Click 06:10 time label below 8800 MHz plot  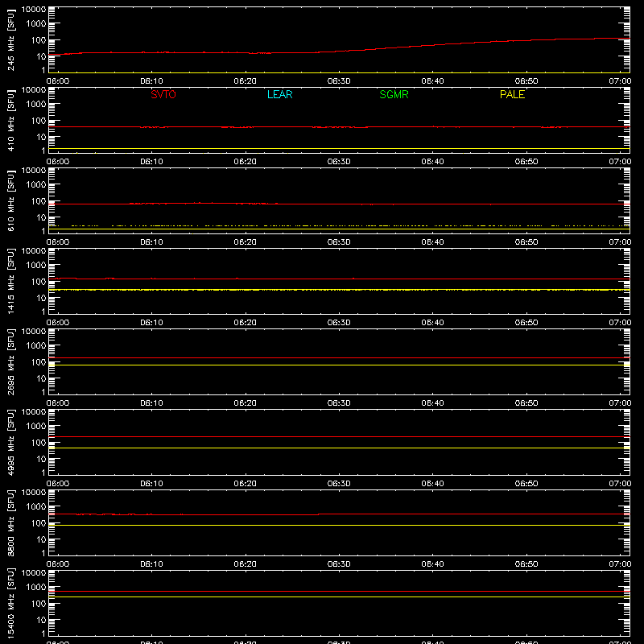pos(151,564)
